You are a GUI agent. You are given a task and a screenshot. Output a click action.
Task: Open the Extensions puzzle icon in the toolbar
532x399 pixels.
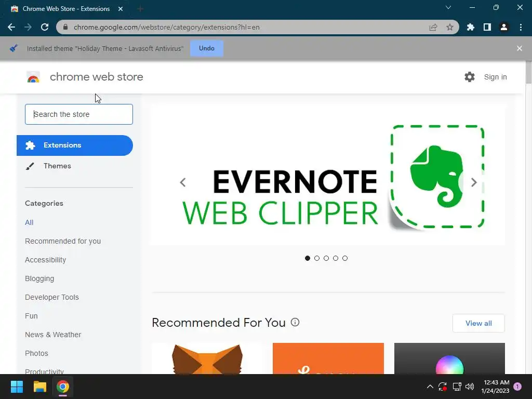(x=470, y=27)
